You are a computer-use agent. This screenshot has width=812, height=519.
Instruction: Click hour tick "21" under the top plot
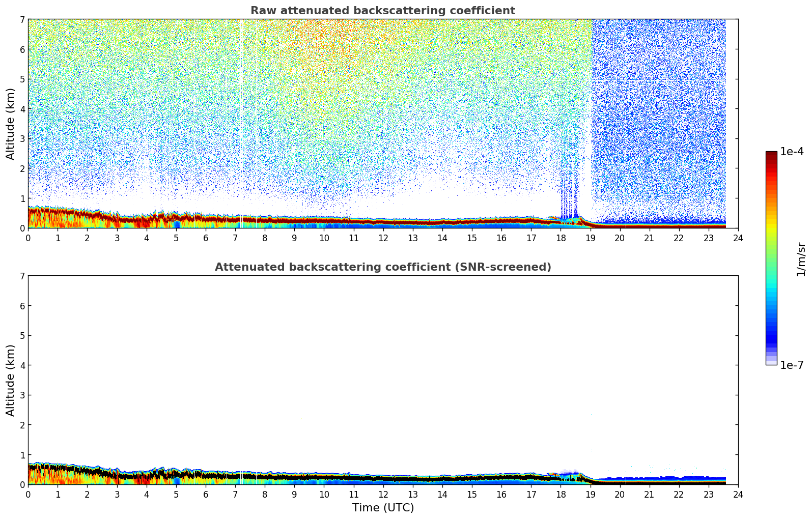click(649, 238)
